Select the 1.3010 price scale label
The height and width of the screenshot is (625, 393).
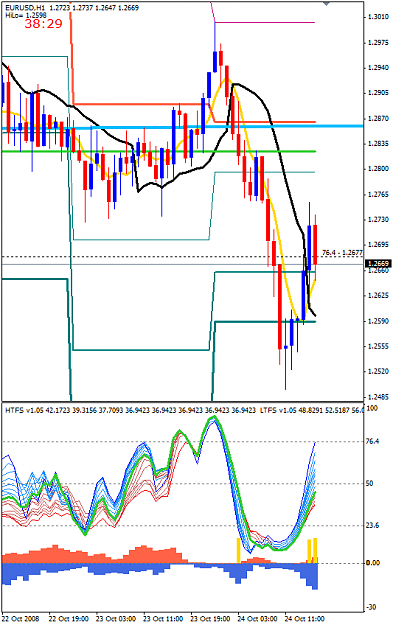click(377, 17)
